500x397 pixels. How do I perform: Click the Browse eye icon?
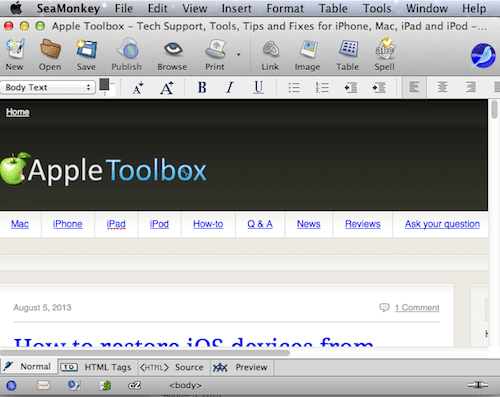(173, 49)
